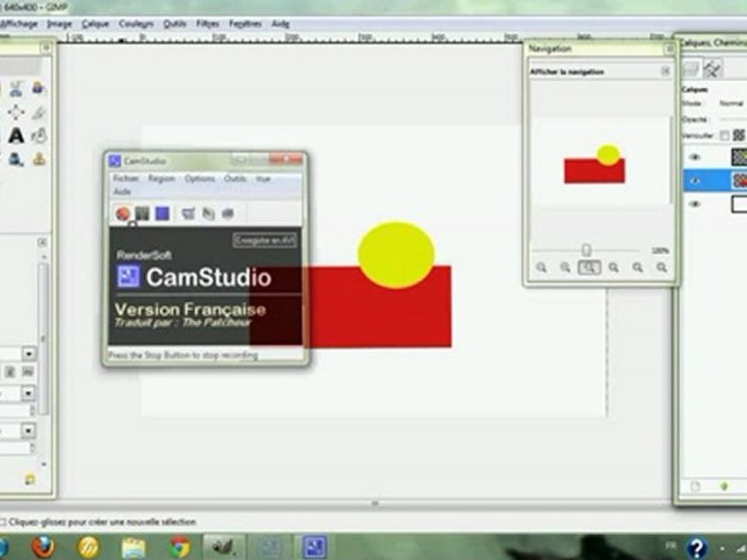Click the fourth zoom icon in Navigation panel
747x560 pixels.
pos(614,268)
